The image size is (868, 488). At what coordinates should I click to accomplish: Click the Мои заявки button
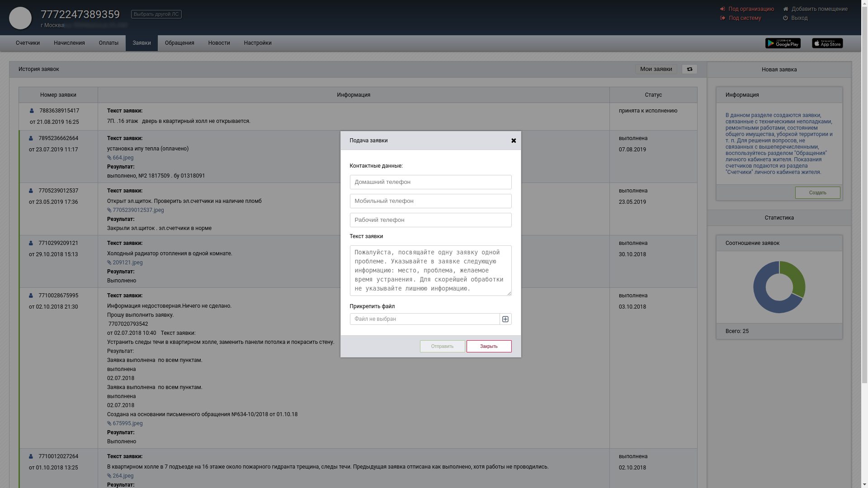pos(656,69)
